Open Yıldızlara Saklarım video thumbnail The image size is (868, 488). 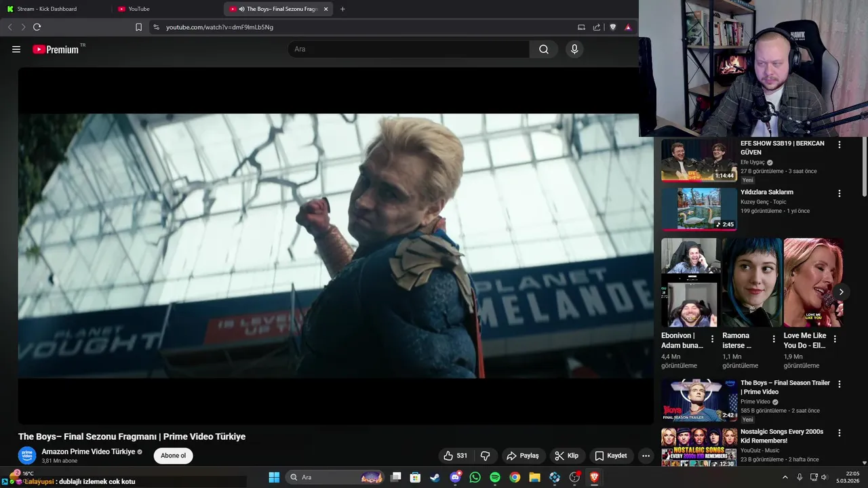tap(698, 209)
